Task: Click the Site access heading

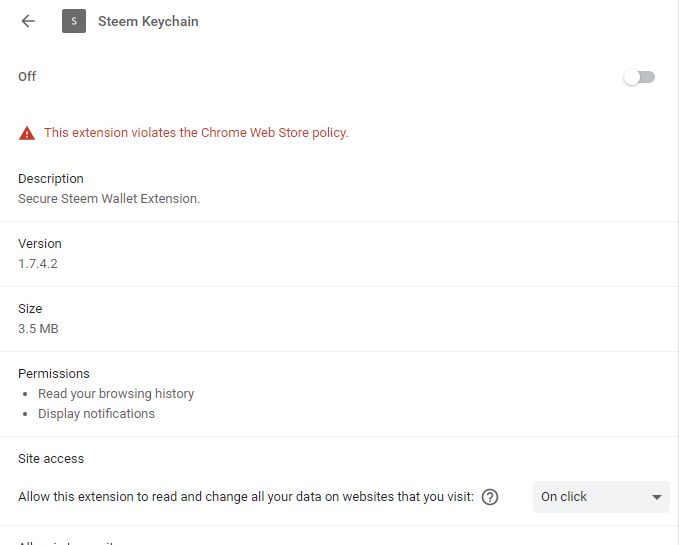Action: click(51, 459)
